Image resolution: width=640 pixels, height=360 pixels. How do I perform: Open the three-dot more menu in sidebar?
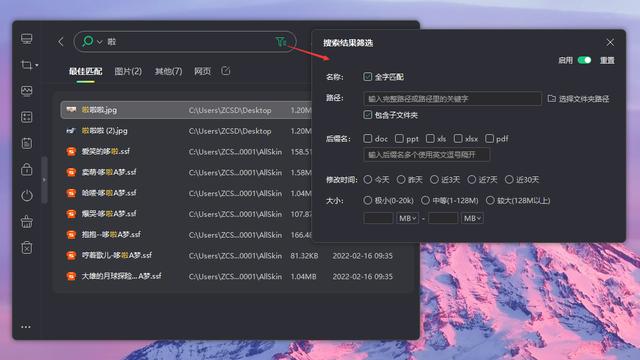26,327
